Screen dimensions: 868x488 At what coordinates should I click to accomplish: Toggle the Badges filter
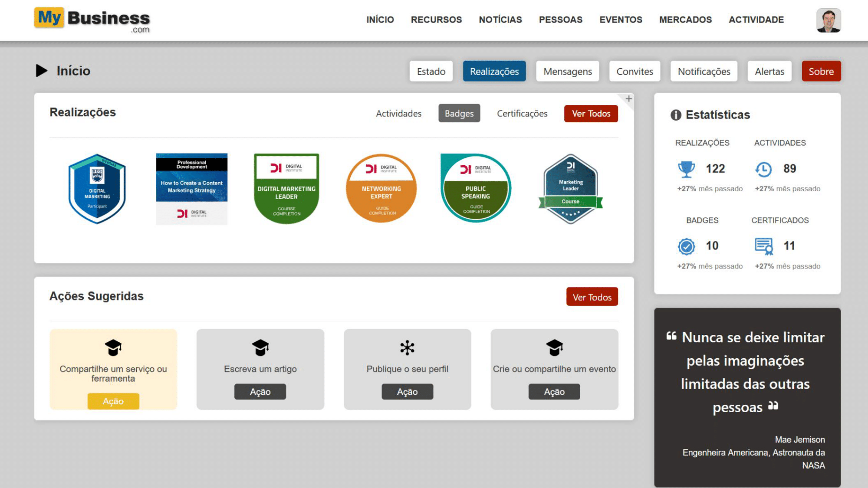coord(459,113)
